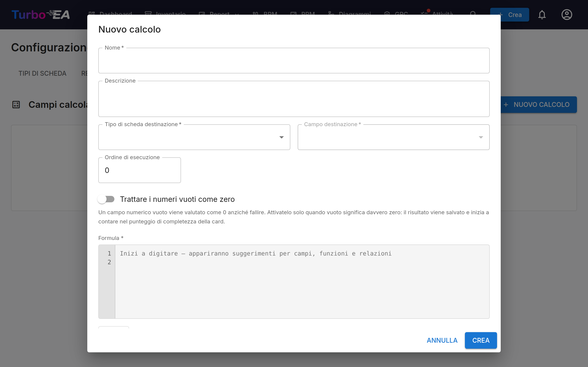Open Campo destinazione dropdown
This screenshot has width=588, height=367.
click(393, 137)
